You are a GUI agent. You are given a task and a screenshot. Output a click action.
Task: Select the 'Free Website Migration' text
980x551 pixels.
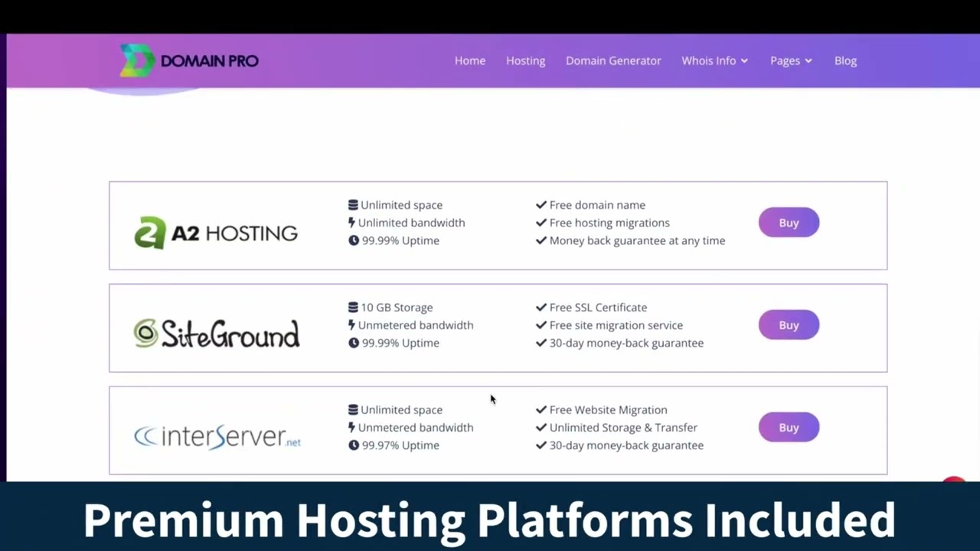pyautogui.click(x=609, y=410)
